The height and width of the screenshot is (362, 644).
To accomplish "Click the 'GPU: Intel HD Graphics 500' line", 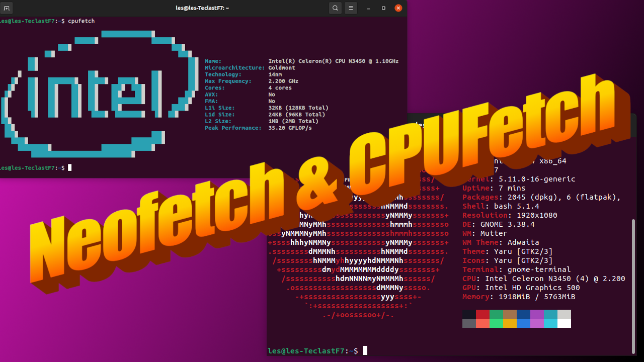I will (521, 288).
